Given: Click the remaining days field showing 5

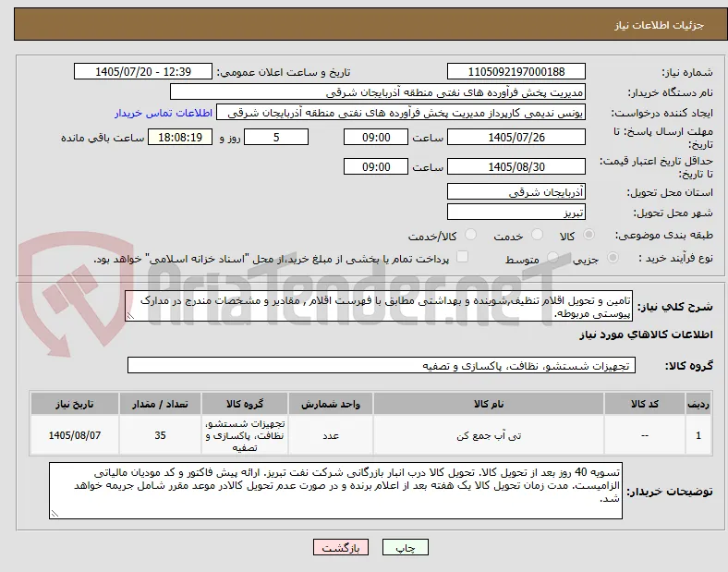Looking at the screenshot, I should tap(276, 138).
